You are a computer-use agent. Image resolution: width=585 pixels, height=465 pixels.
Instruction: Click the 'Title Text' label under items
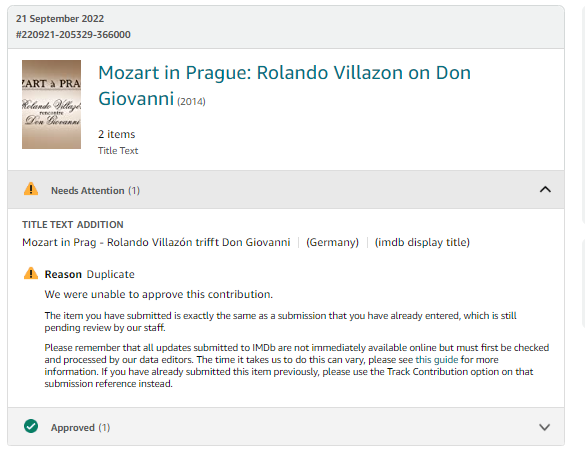tap(118, 151)
